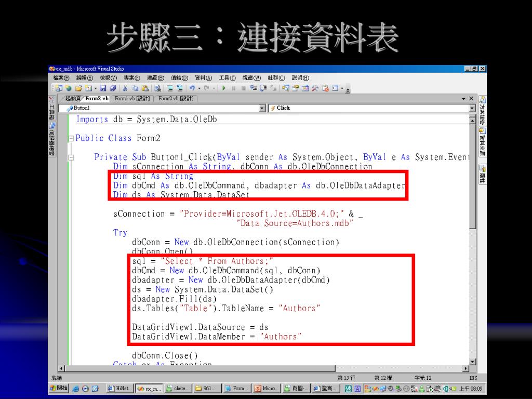The image size is (532, 399).
Task: Open the Undo history dropdown arrow
Action: [x=199, y=88]
